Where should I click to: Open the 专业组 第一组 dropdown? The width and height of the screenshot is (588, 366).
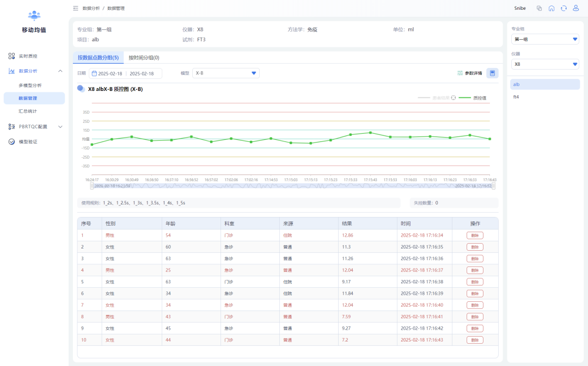tap(545, 39)
